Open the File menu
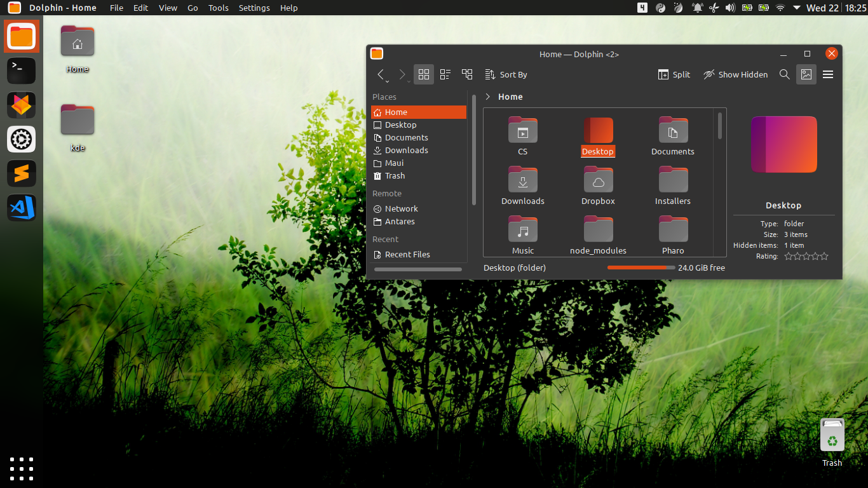 click(116, 8)
